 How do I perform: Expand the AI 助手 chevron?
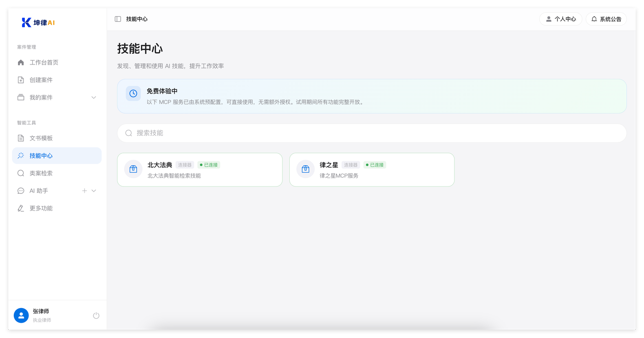tap(94, 191)
